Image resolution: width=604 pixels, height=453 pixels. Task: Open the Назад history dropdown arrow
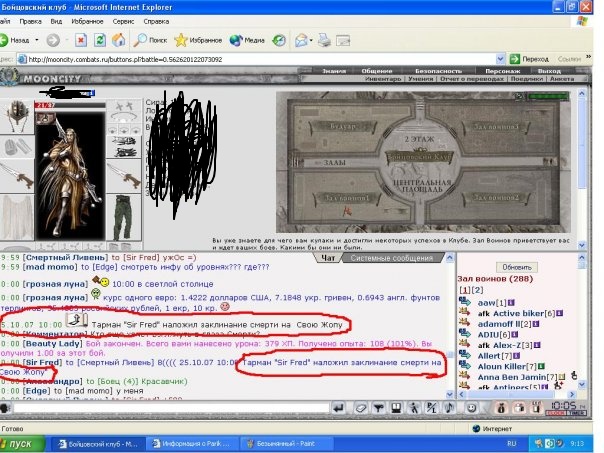click(x=37, y=40)
